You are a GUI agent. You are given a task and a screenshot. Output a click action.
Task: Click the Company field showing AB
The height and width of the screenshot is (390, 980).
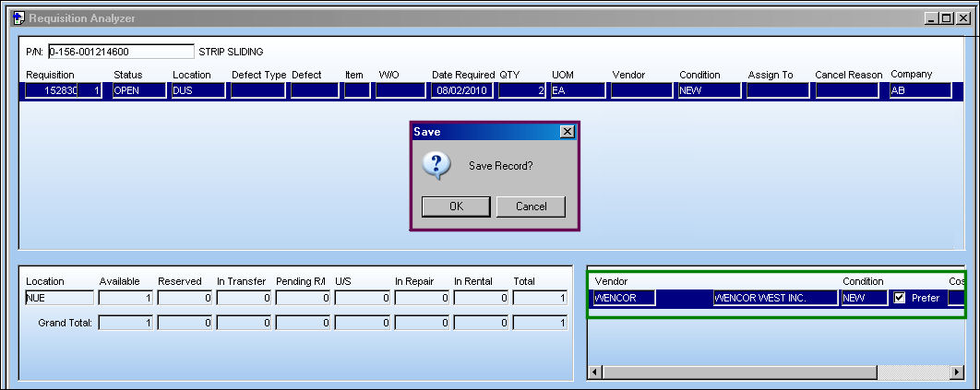coord(921,90)
